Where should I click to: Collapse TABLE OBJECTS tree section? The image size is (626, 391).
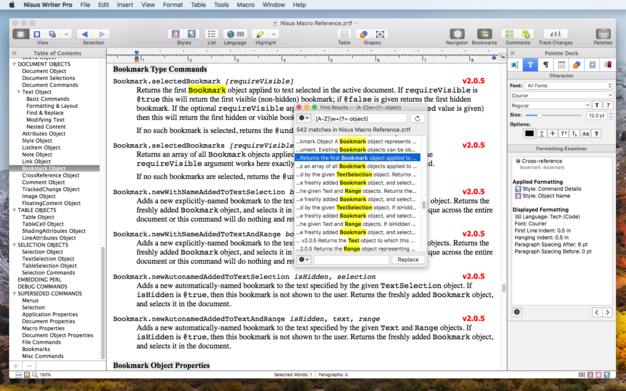pyautogui.click(x=14, y=210)
